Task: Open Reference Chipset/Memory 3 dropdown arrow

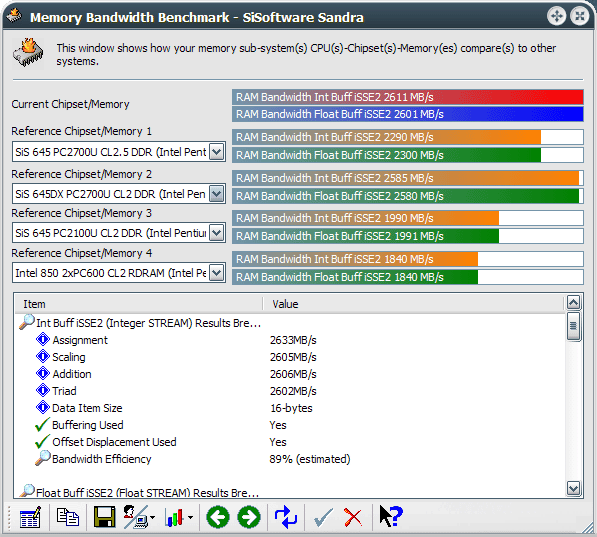Action: click(217, 233)
